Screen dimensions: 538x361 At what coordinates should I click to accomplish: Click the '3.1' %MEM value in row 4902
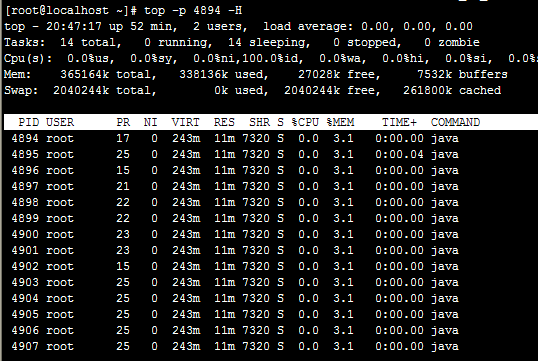[343, 267]
